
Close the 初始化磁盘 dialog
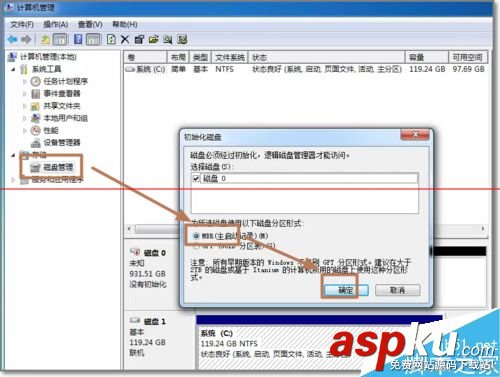pyautogui.click(x=415, y=134)
